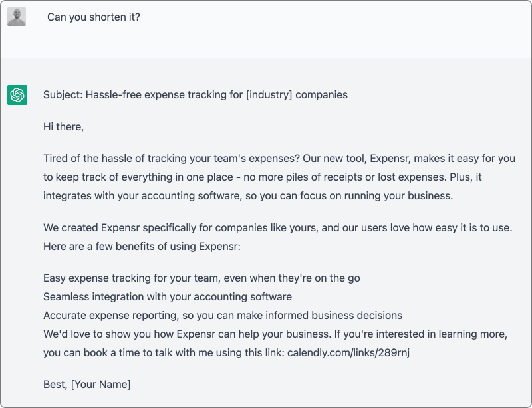Image resolution: width=532 pixels, height=408 pixels.
Task: Click the Subject line of the email
Action: click(195, 94)
